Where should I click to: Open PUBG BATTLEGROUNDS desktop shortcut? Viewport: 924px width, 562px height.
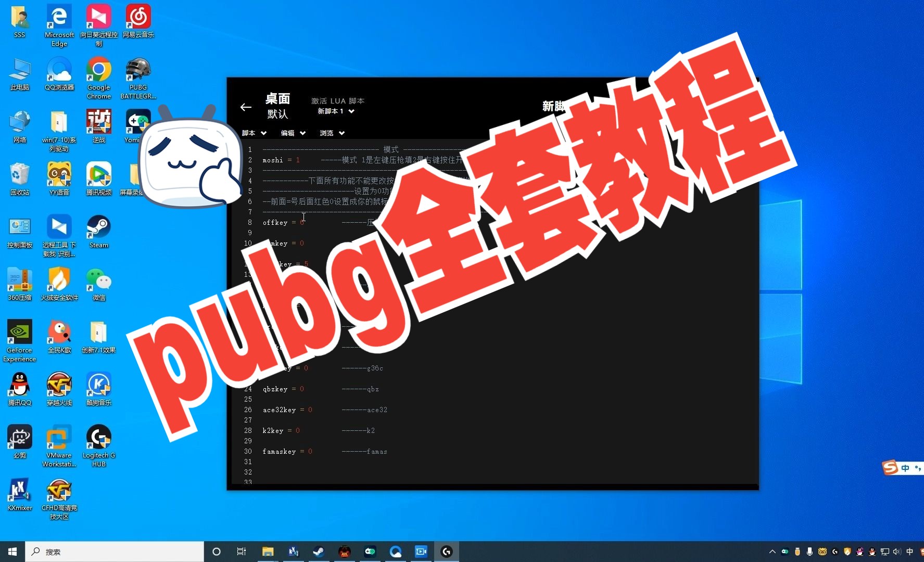(x=138, y=78)
